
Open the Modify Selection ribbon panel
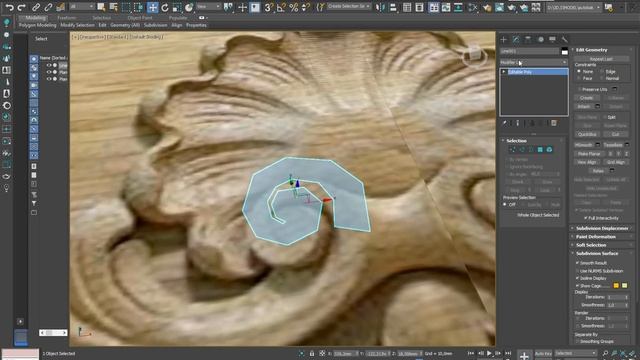click(x=78, y=25)
